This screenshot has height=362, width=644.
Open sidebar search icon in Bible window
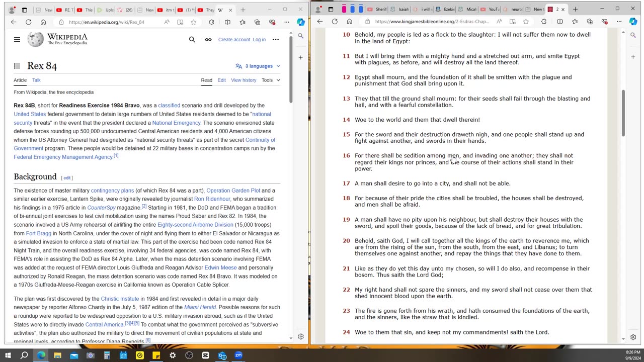633,35
